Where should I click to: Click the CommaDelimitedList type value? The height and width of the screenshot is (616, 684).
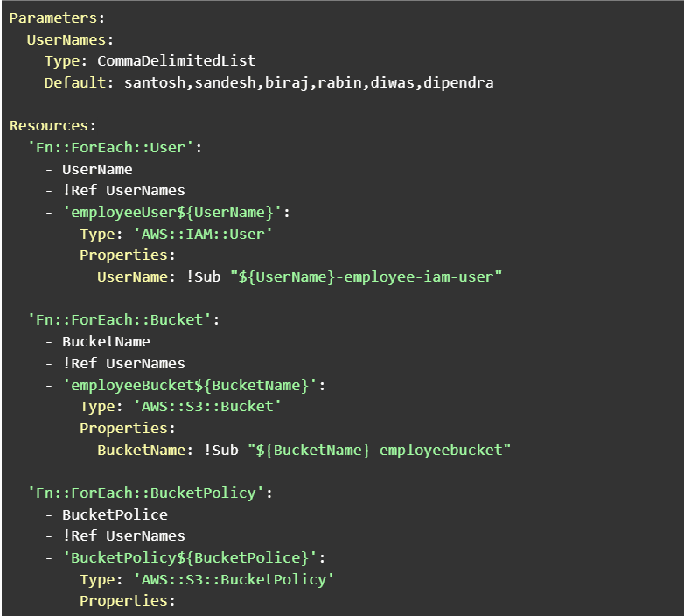point(176,60)
